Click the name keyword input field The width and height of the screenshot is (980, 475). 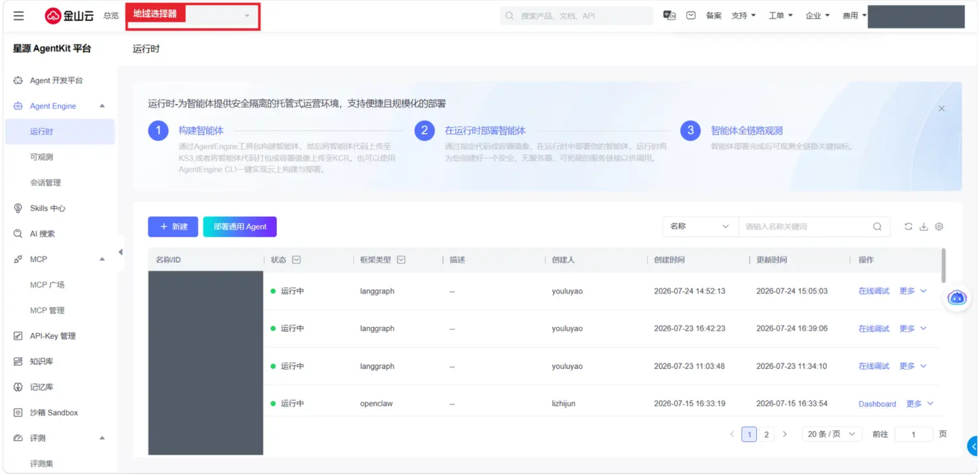click(x=806, y=226)
